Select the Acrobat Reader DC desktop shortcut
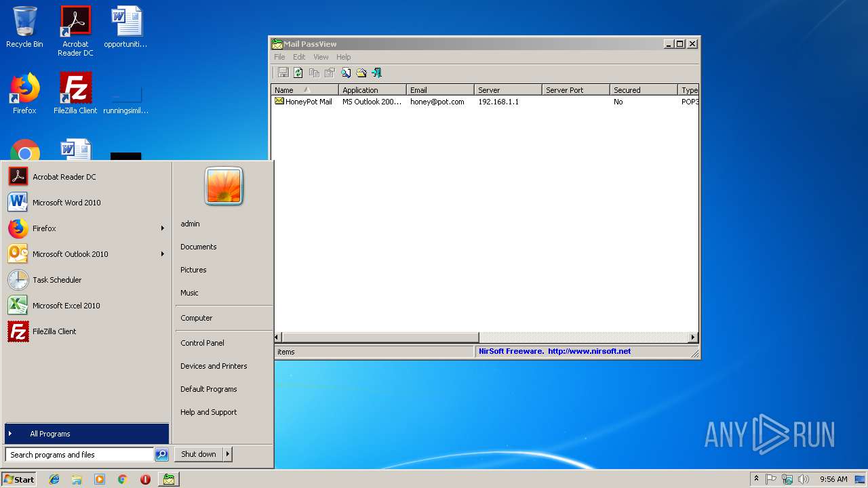Screen dimensions: 868x488 coord(75,31)
